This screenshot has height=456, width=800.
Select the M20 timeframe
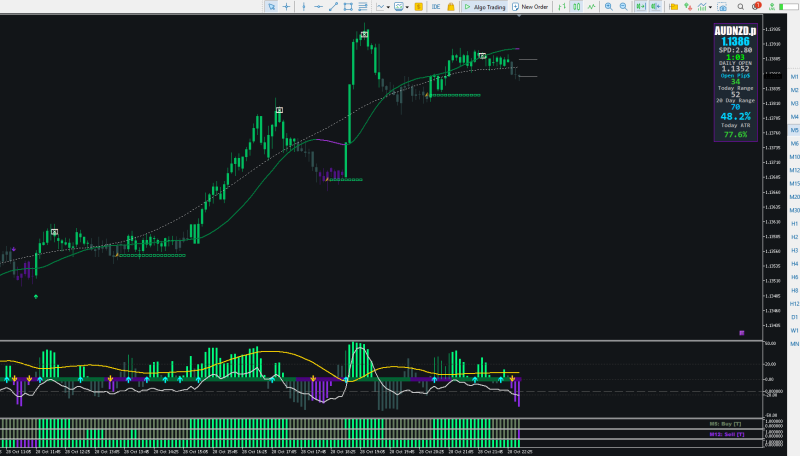(794, 197)
